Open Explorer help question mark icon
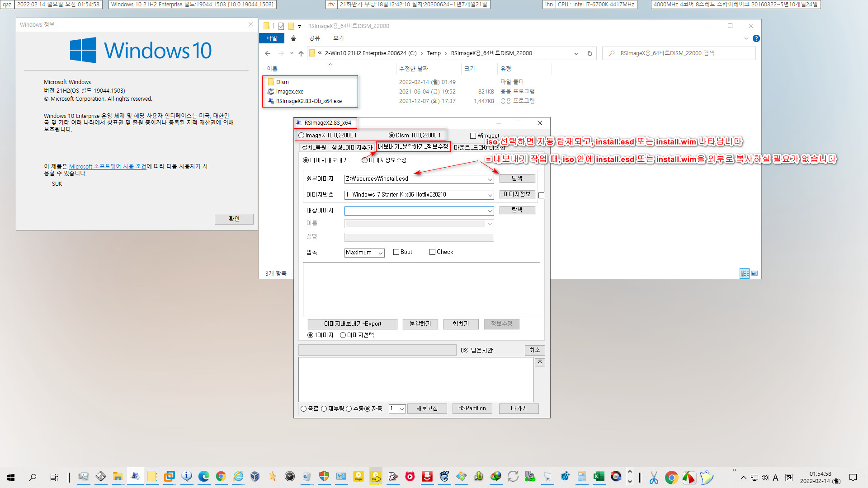The image size is (868, 488). 756,38
